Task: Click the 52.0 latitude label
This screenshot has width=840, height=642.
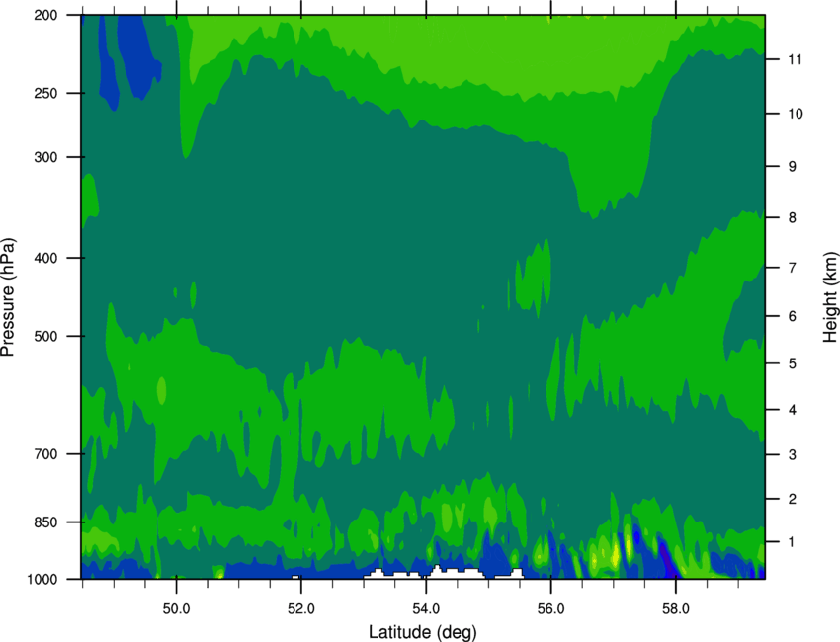Action: [x=301, y=609]
